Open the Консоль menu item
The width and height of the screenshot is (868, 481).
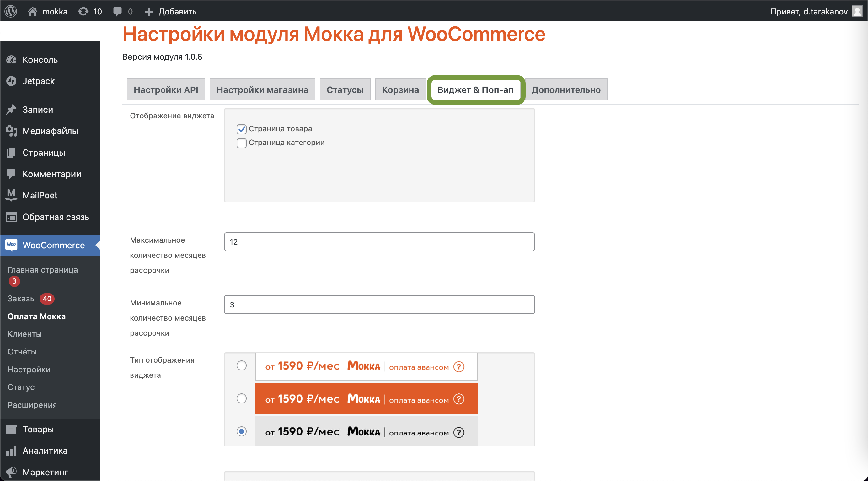50,60
